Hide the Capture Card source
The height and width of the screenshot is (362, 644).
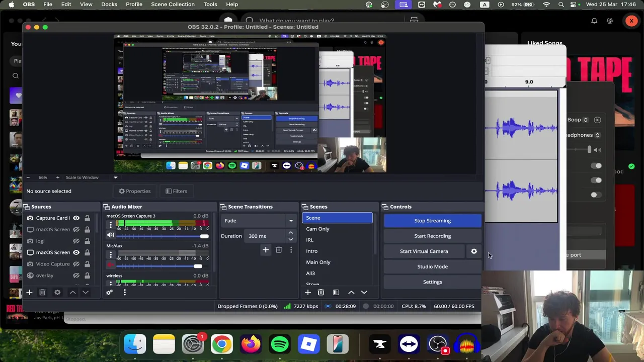(76, 218)
